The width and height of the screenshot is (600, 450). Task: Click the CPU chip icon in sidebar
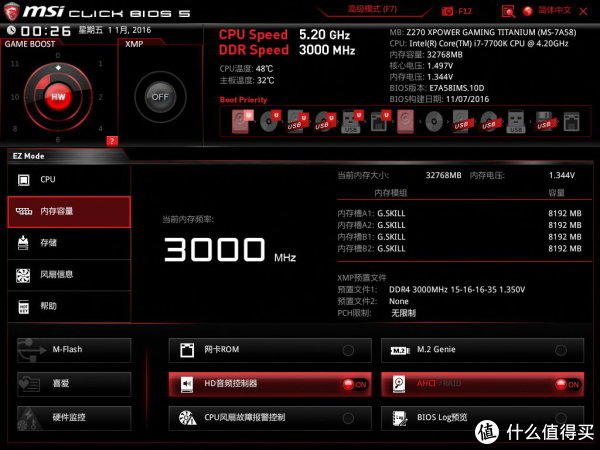[24, 179]
